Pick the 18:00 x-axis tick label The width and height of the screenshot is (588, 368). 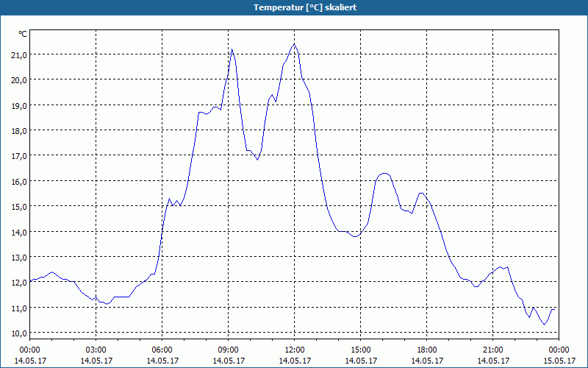[427, 350]
